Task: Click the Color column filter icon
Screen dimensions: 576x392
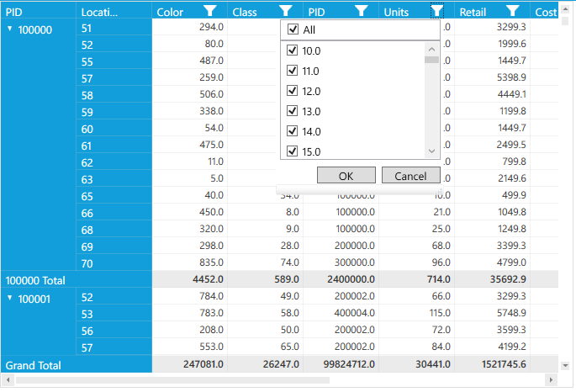Action: point(210,11)
